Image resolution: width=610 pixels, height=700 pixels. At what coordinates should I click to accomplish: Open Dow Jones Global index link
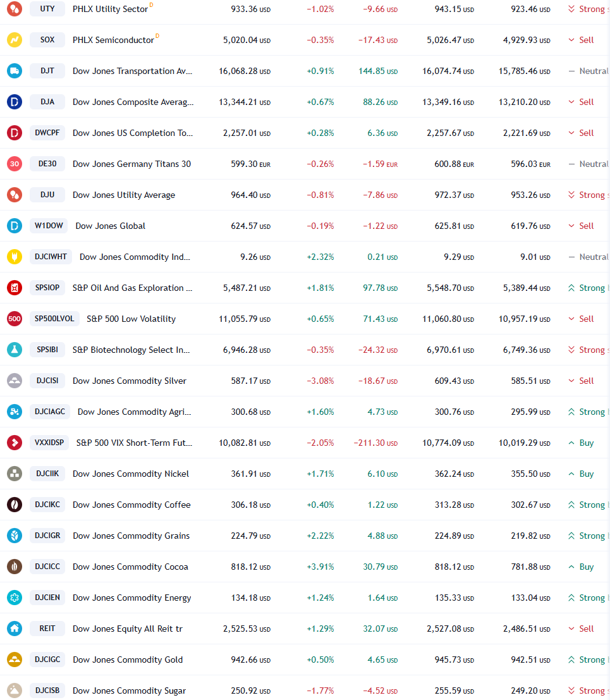coord(110,226)
